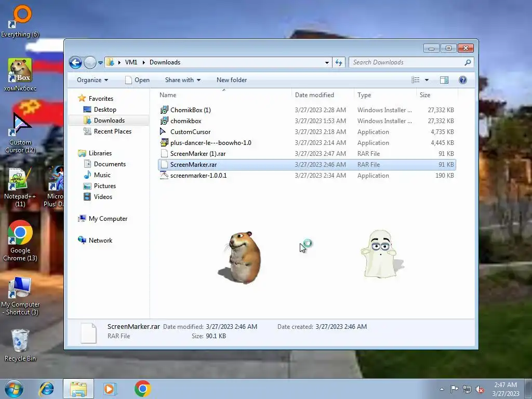The image size is (532, 399).
Task: Click the ghost desktop pet
Action: point(380,254)
